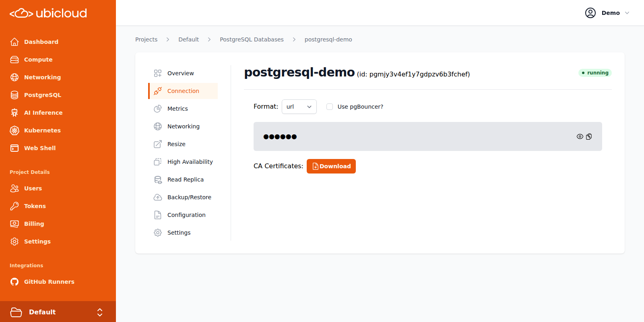644x322 pixels.
Task: Click the Networking globe icon in orange sidebar
Action: 14,77
